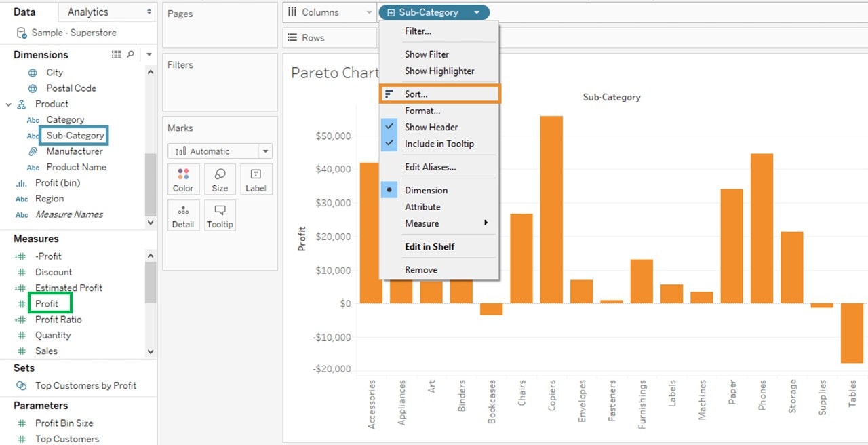Select the Color shelf on the Marks card
The height and width of the screenshot is (445, 868).
click(183, 178)
